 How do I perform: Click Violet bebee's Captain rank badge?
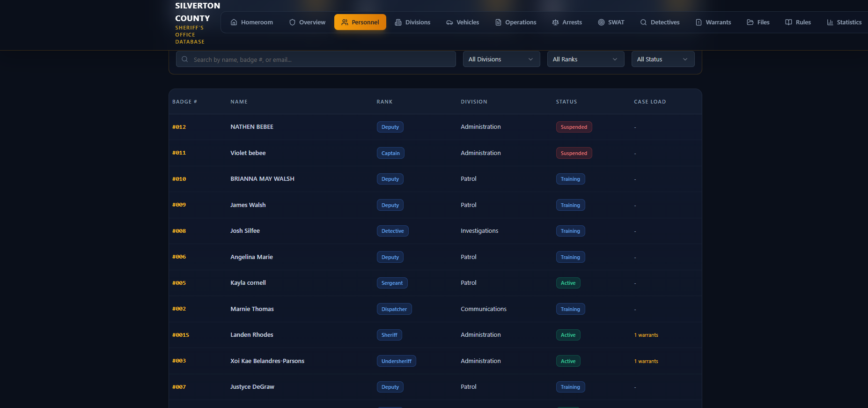pos(390,153)
